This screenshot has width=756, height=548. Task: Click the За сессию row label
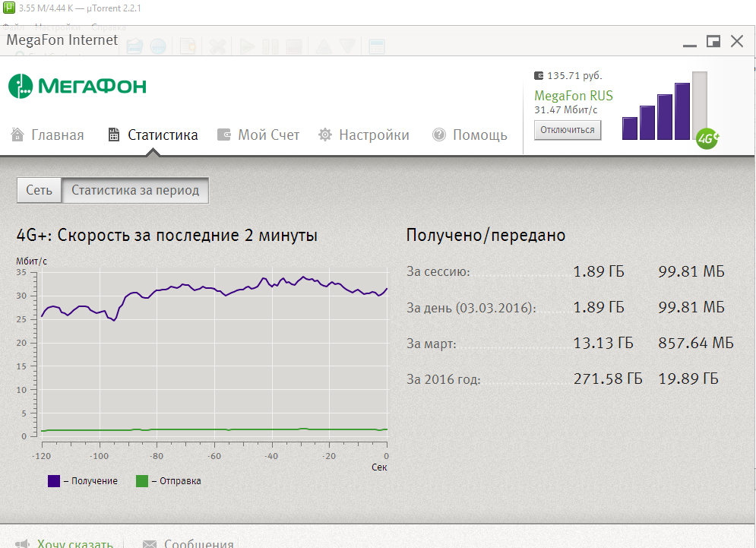tap(438, 271)
